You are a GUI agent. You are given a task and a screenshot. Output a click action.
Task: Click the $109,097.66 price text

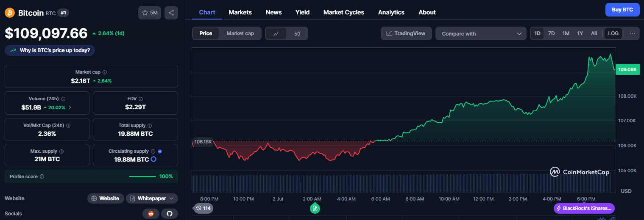(x=46, y=33)
